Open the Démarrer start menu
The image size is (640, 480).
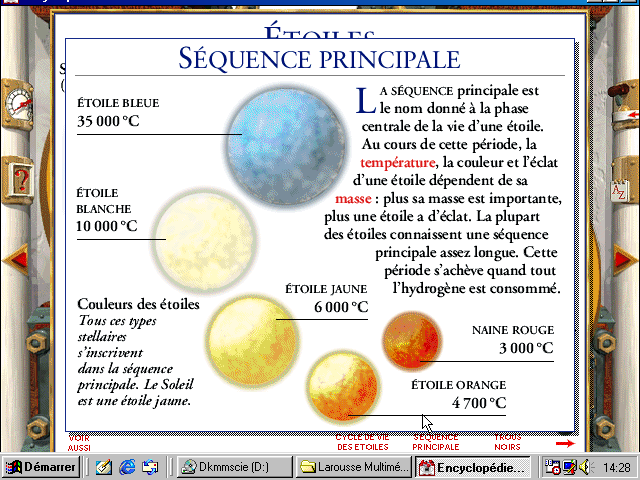tap(41, 467)
